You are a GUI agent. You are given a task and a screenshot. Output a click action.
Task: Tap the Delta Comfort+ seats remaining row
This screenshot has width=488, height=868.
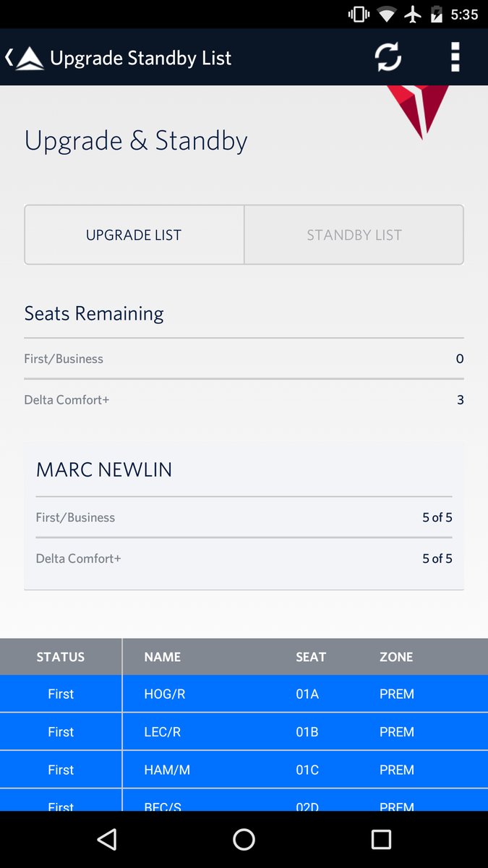click(x=244, y=400)
